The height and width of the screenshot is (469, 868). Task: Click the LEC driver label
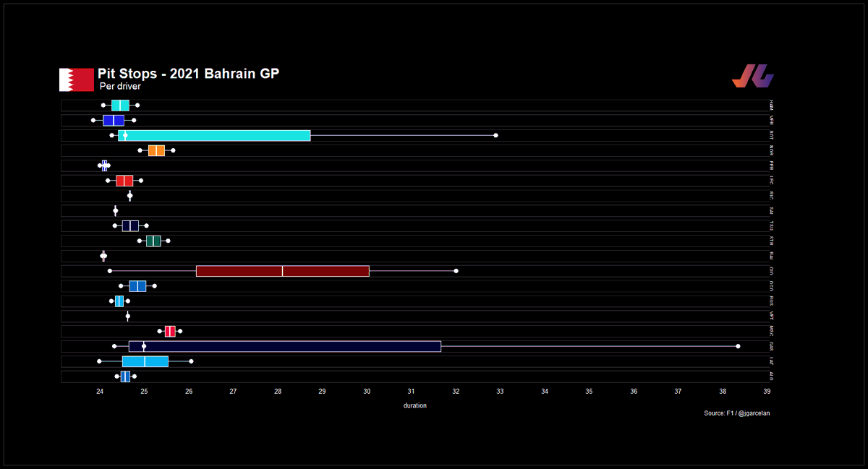pyautogui.click(x=773, y=181)
